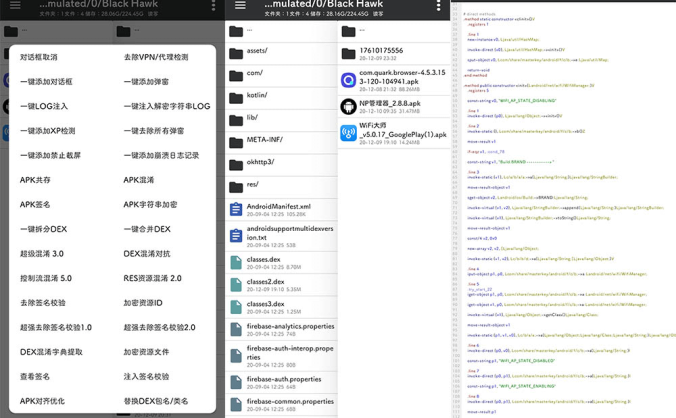Screen dimensions: 676x418
Task: Open the 17610175556 folder icon
Action: (348, 53)
